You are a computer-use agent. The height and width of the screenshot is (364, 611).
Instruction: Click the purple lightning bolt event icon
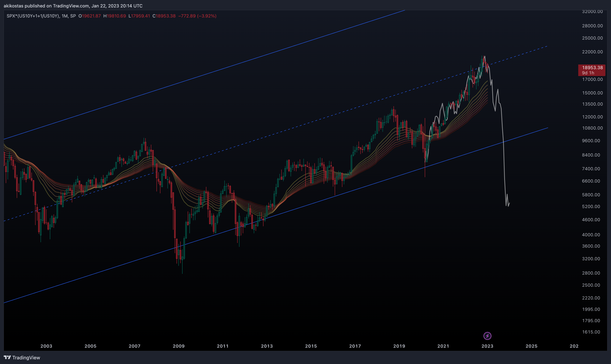click(487, 336)
